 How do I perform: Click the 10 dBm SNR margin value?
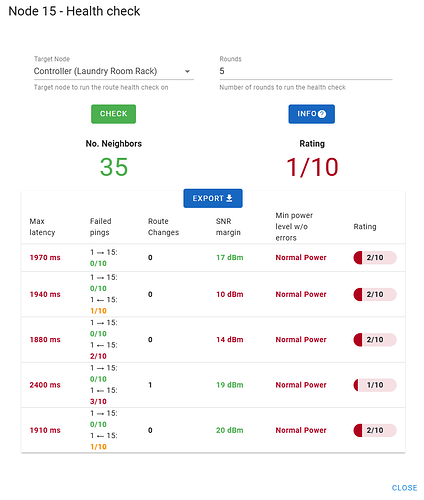[x=230, y=294]
